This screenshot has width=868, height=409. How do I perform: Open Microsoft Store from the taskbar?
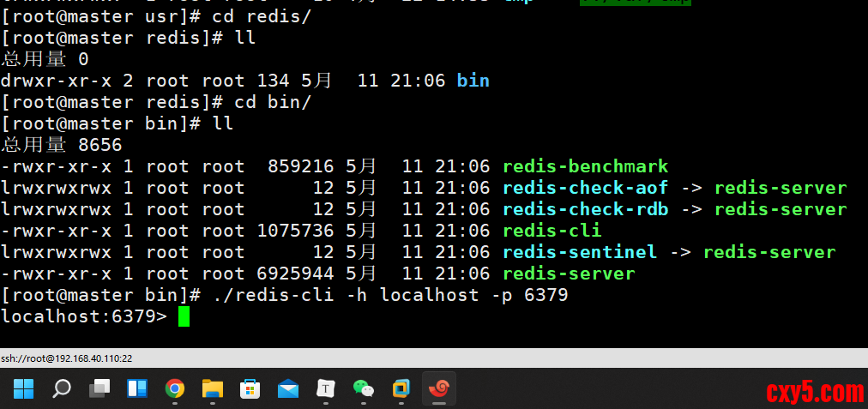250,389
